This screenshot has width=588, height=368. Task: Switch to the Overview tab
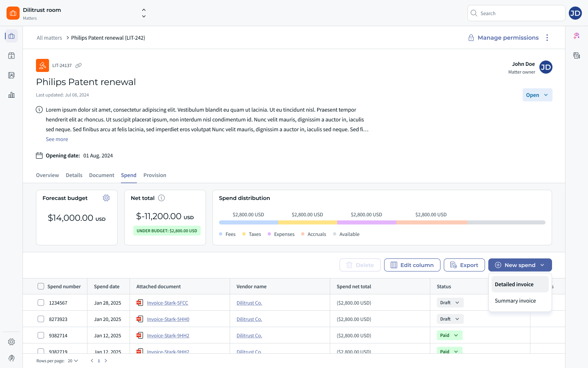(47, 175)
